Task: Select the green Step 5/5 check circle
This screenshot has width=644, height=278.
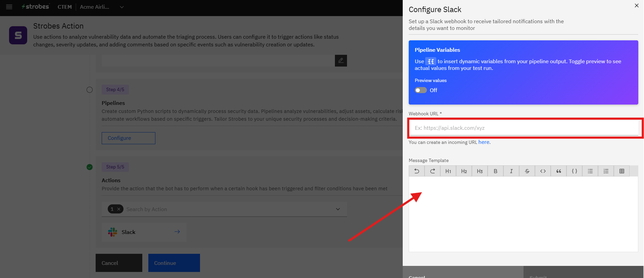Action: (x=90, y=167)
